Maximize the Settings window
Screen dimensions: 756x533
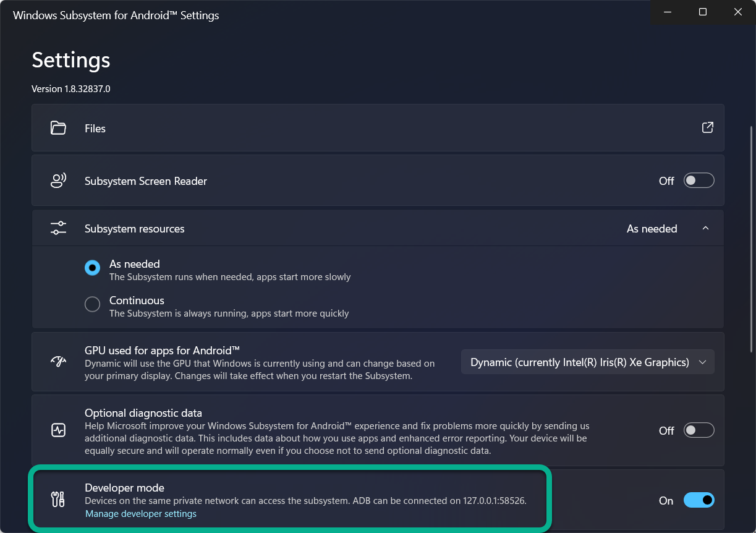(703, 12)
